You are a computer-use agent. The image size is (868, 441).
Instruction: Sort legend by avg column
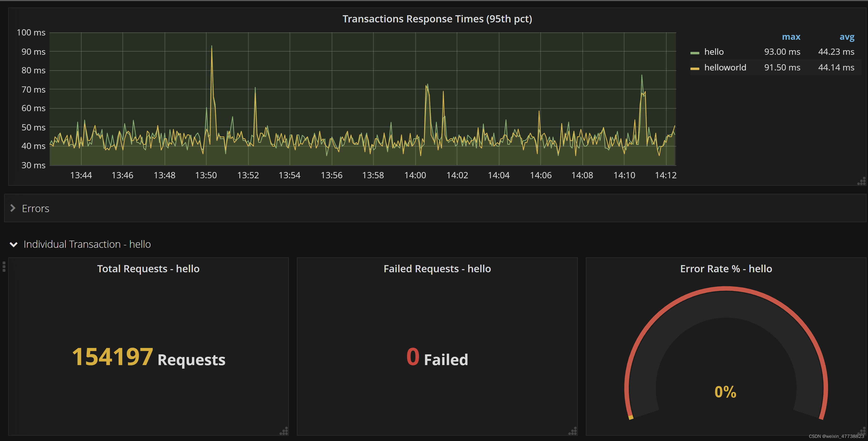[x=847, y=37]
